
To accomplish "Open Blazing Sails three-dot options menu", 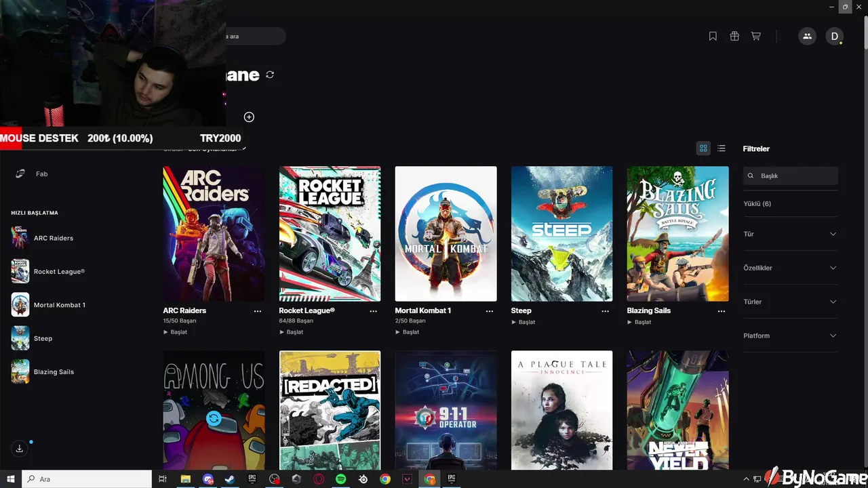I will click(722, 311).
